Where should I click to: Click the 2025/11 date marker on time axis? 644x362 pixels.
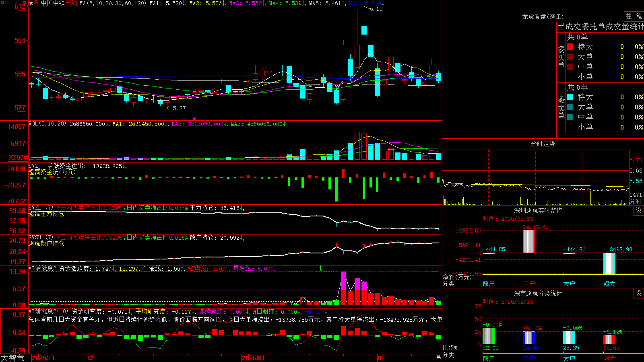click(x=43, y=358)
